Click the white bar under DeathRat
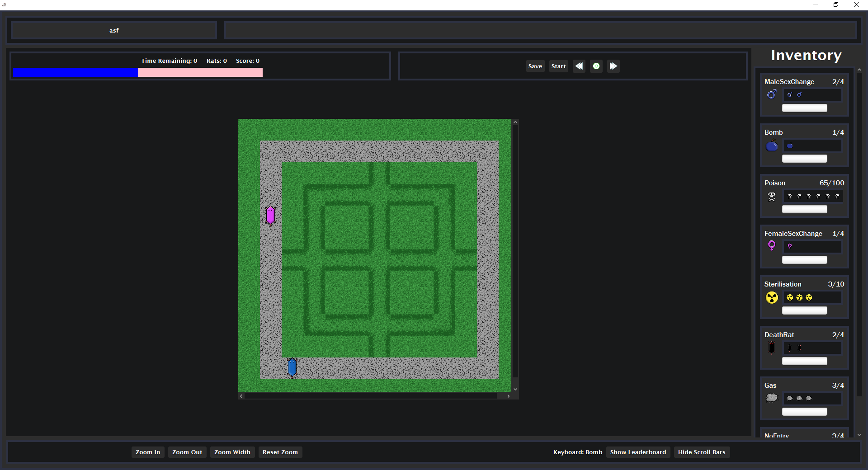 click(x=805, y=361)
